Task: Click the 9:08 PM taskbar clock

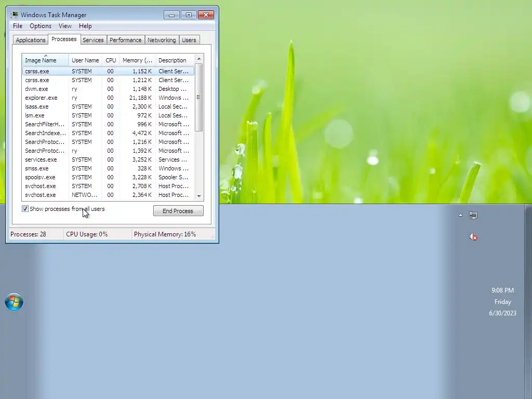Action: pyautogui.click(x=502, y=290)
